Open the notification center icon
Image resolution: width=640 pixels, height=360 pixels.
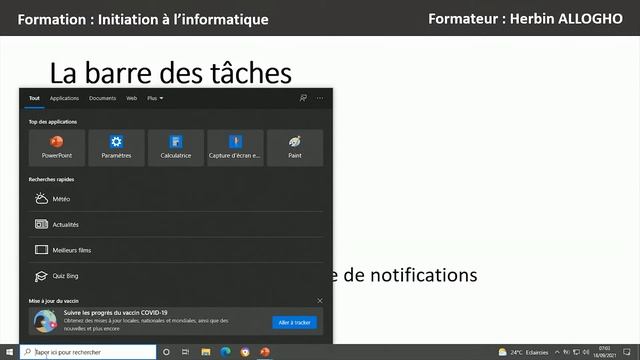point(627,352)
